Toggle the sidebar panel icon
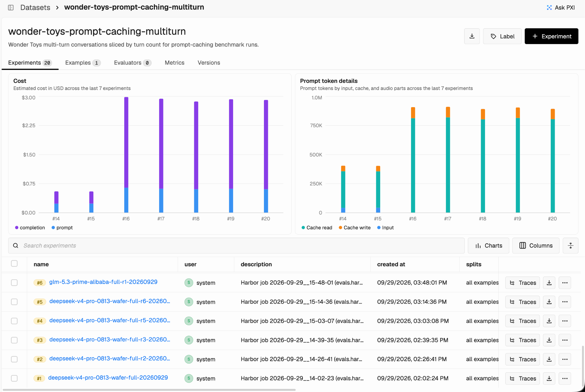 coord(11,7)
